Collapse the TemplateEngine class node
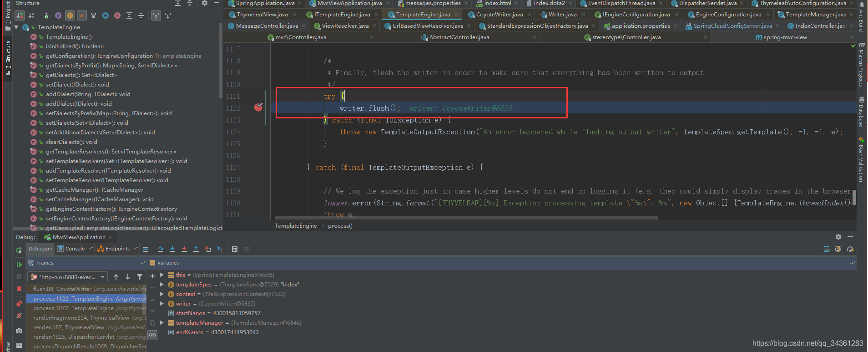 (16, 27)
